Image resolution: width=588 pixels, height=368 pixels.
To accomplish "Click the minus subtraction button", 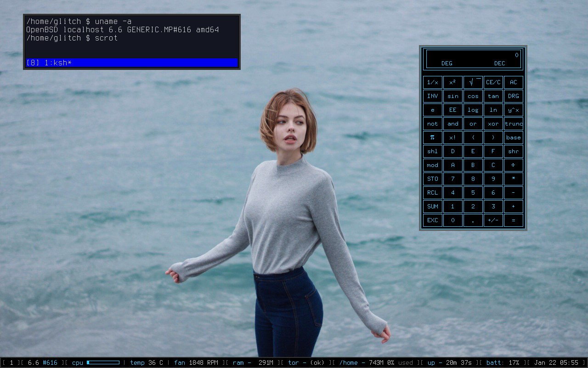I will tap(514, 193).
